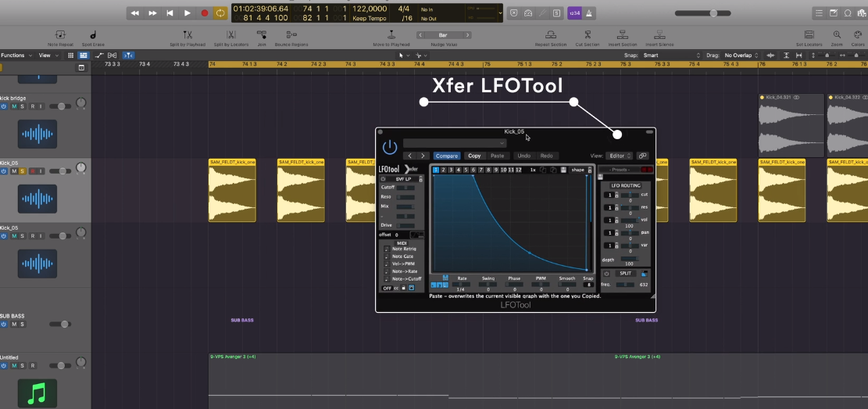Toggle the Cycle mode button
Viewport: 868px width, 409px height.
pos(221,13)
